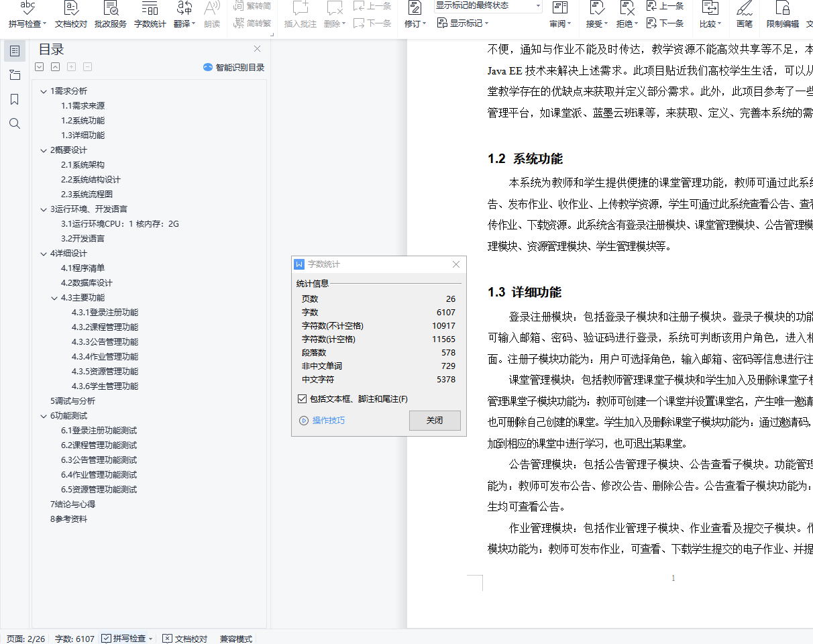The image size is (813, 644).
Task: Click the 修订 track changes icon
Action: coord(415,9)
